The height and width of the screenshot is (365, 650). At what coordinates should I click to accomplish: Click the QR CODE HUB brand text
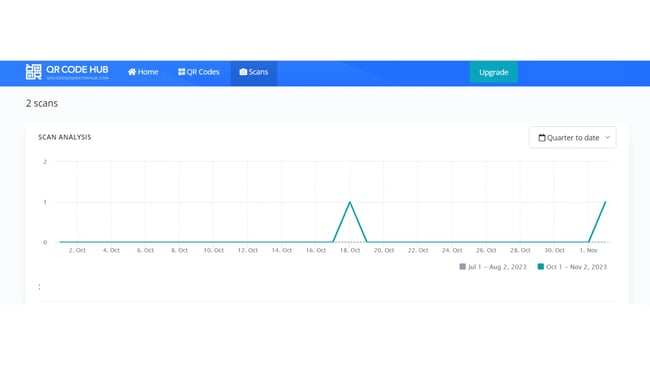coord(77,69)
